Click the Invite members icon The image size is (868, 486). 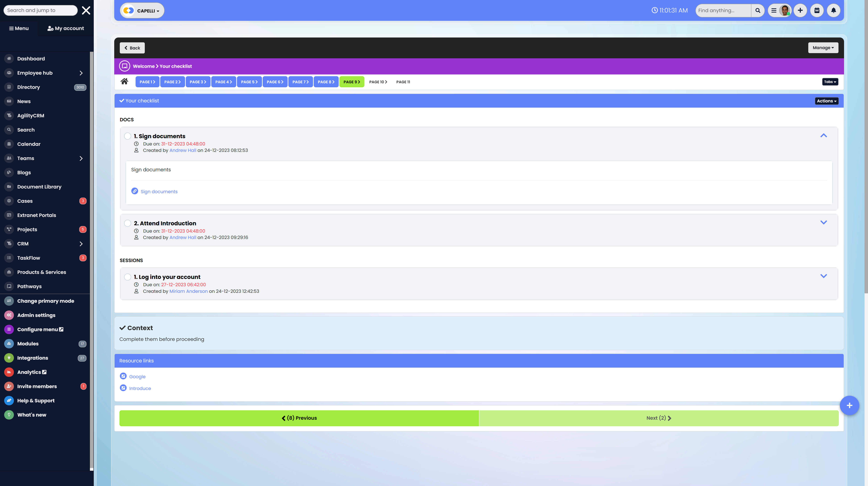click(x=9, y=386)
